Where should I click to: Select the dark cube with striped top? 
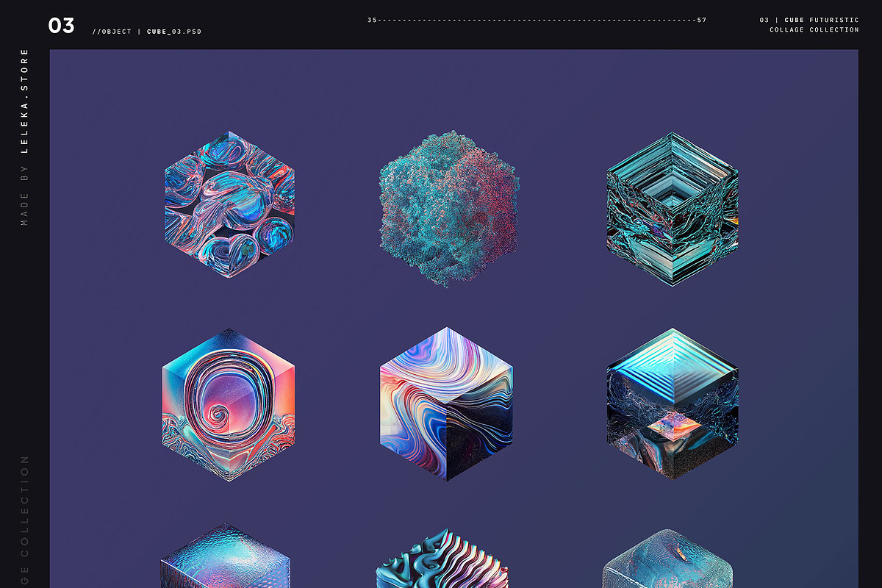[x=672, y=404]
